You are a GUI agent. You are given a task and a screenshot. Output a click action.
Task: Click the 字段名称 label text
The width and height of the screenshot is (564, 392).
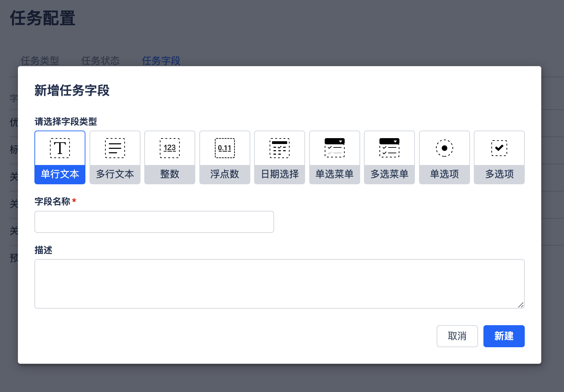[x=52, y=202]
